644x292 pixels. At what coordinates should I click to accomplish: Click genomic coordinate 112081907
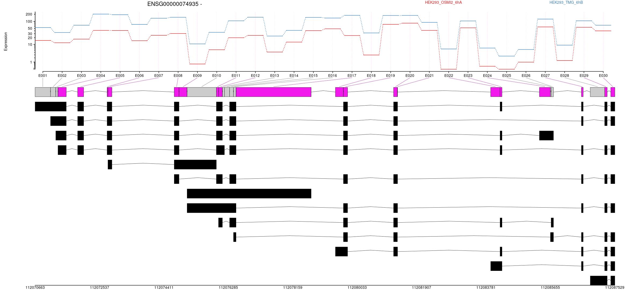coord(422,287)
